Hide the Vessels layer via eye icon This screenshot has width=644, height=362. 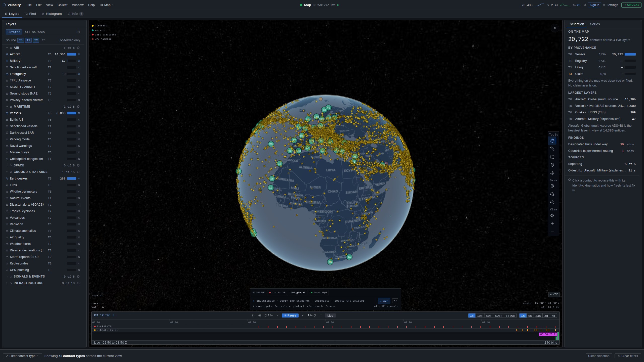pyautogui.click(x=79, y=113)
